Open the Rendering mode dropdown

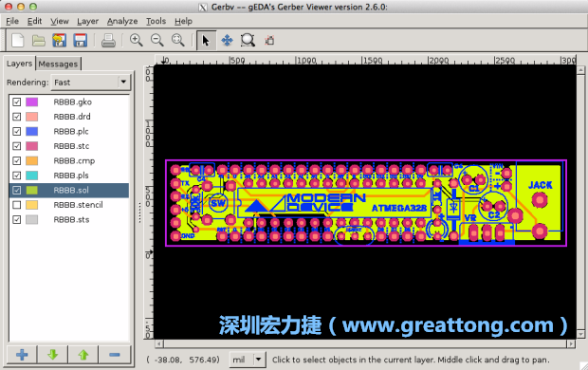(x=91, y=83)
